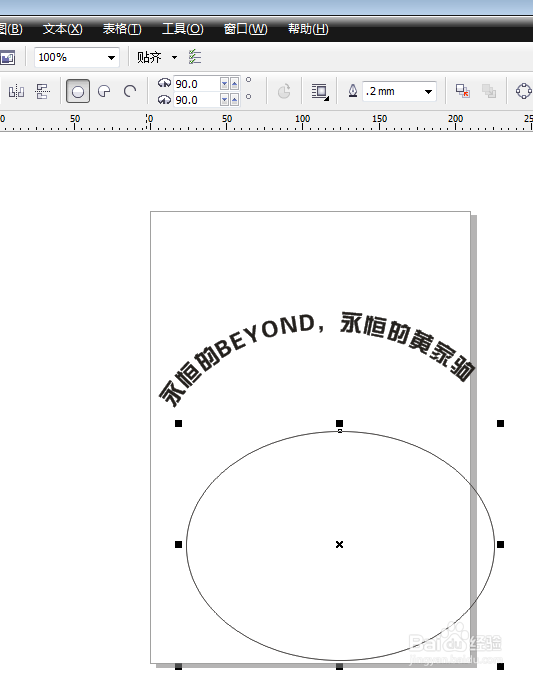
Task: Click the To Back of Layer icon
Action: [489, 91]
